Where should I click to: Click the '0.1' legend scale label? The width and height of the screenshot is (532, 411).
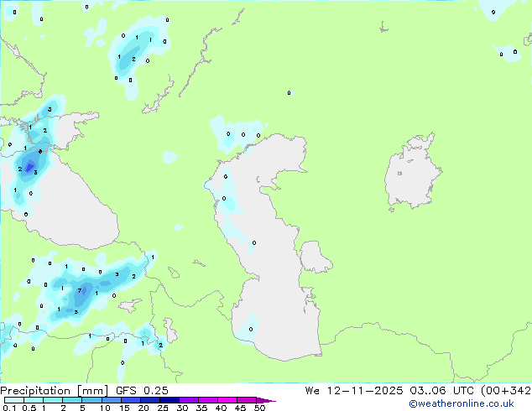[x=9, y=408]
